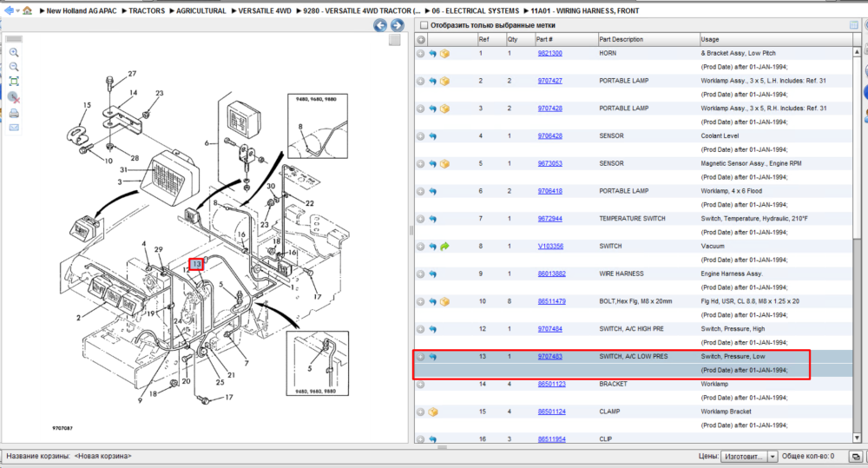
Task: Open back-history dropdown beside the breadcrumb arrow
Action: pyautogui.click(x=17, y=10)
